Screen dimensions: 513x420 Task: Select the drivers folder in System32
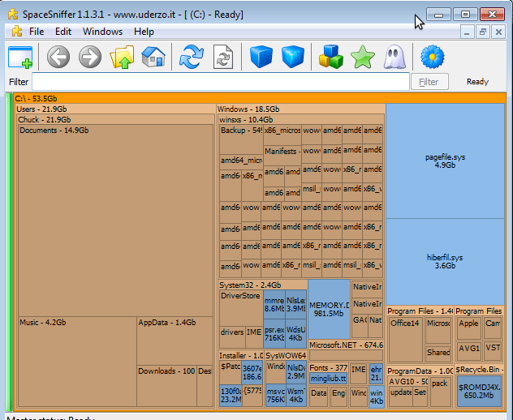point(232,336)
